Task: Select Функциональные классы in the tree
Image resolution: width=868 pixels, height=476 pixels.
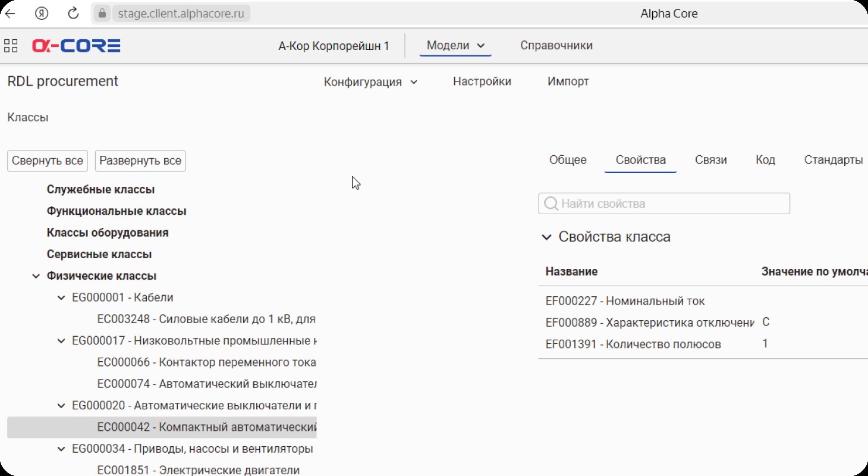Action: (x=117, y=211)
